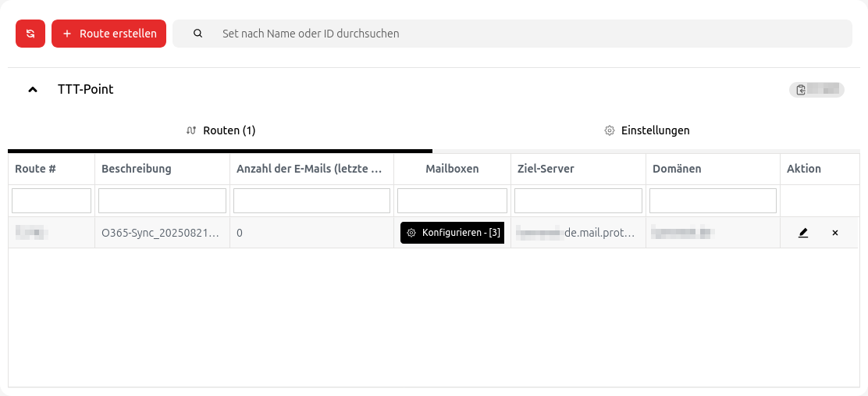Click the Domänen filter input
Screen dimensions: 868x396
pos(713,201)
